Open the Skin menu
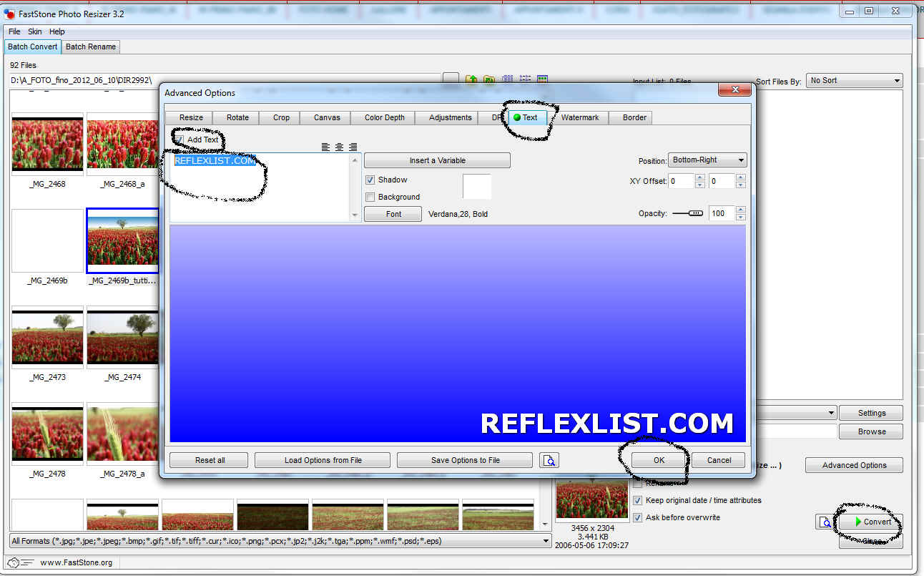The image size is (924, 576). coord(35,31)
